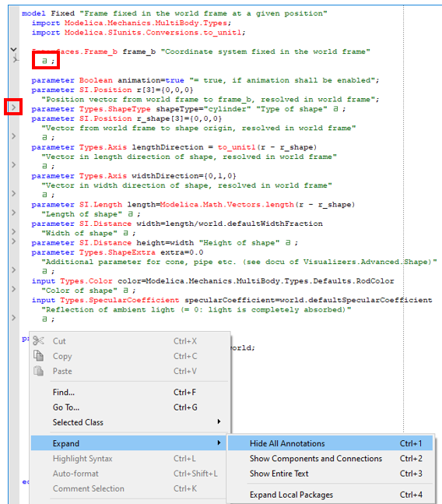Expand the gutter arrow at the "Length of shape" line
The width and height of the screenshot is (442, 504).
click(x=13, y=213)
